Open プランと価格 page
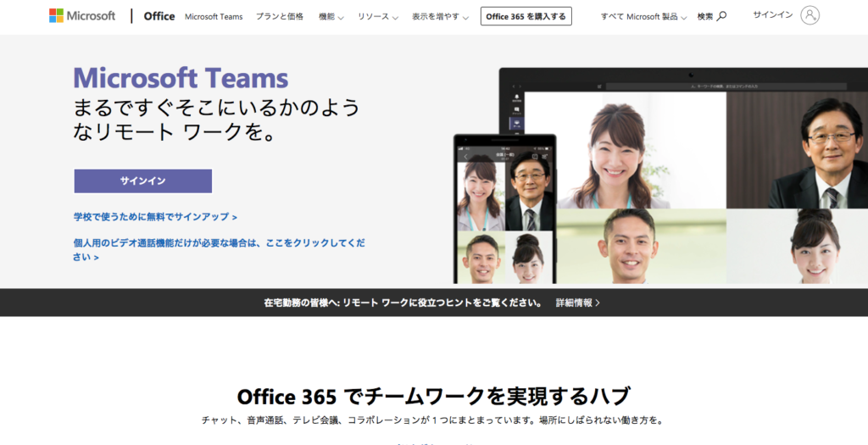Image resolution: width=868 pixels, height=445 pixels. pos(280,17)
